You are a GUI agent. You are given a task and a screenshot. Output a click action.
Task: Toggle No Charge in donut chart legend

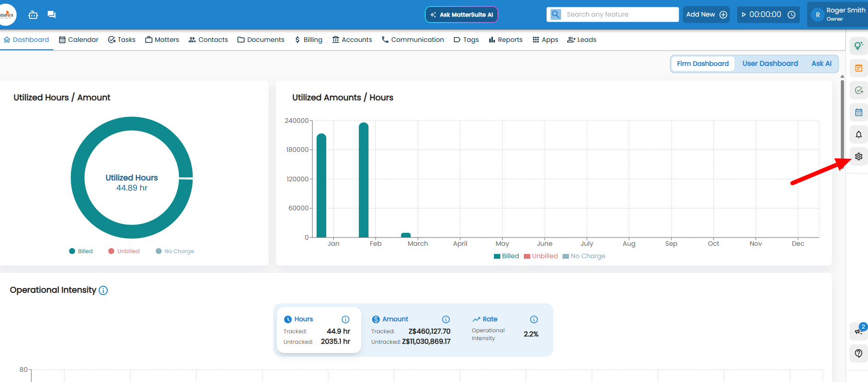(x=175, y=251)
